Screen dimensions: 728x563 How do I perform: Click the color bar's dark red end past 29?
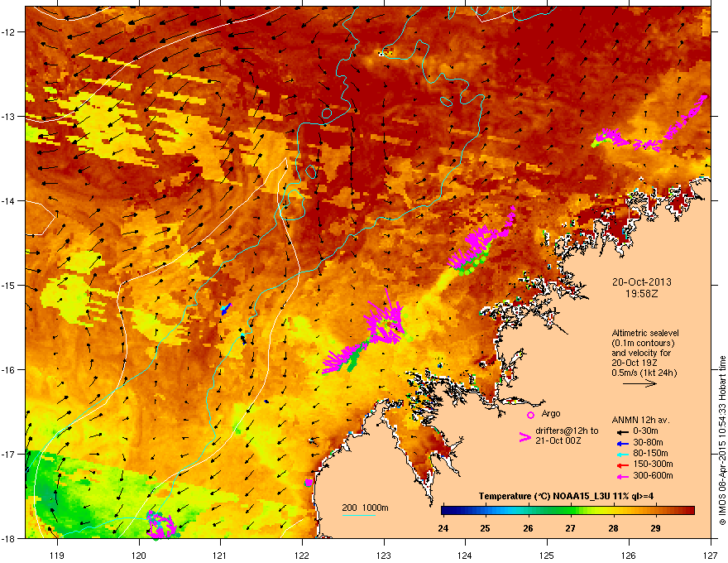pos(687,510)
